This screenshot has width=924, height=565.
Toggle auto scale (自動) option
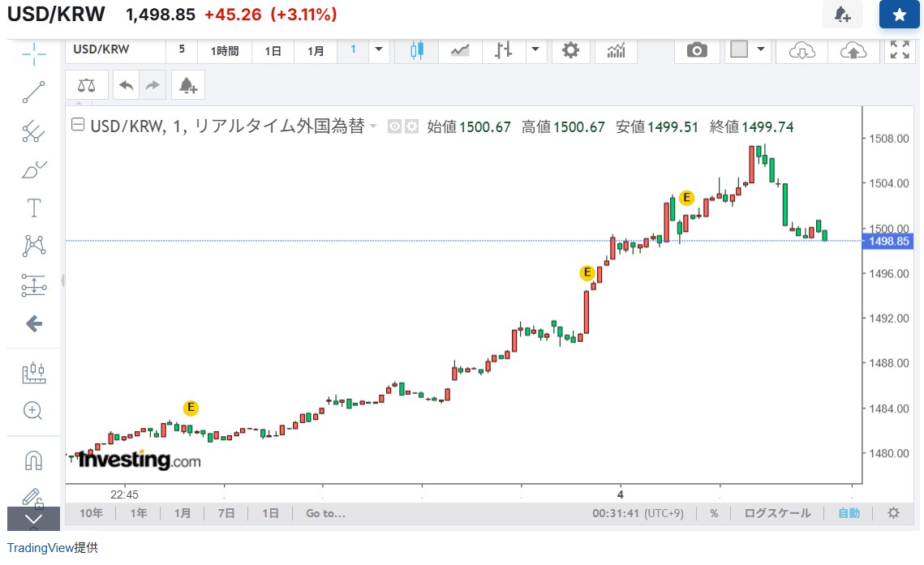coord(849,513)
